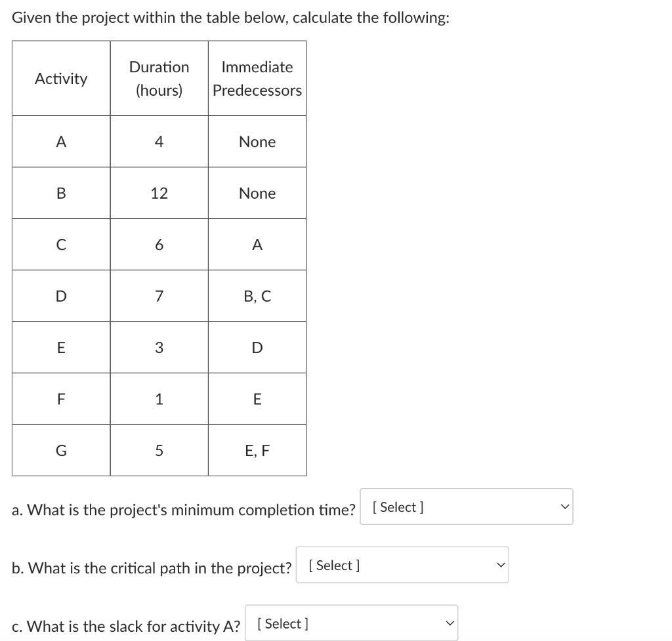This screenshot has width=672, height=641.
Task: Click the predecessor cell showing B, C
Action: point(257,295)
